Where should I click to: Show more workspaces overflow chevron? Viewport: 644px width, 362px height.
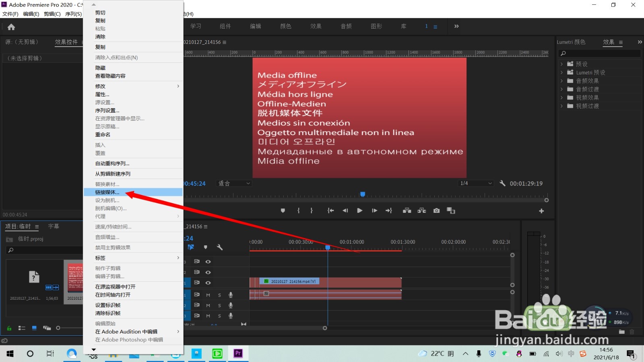456,26
